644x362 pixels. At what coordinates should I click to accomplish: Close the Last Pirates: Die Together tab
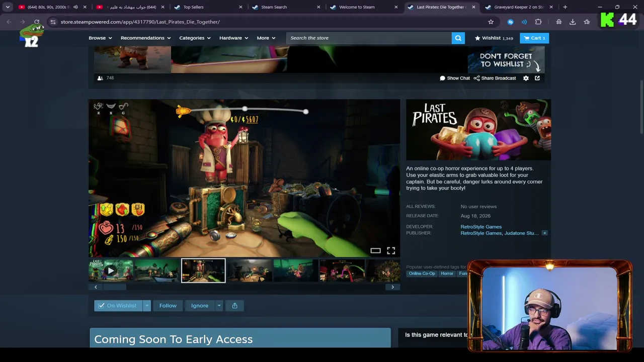(473, 7)
